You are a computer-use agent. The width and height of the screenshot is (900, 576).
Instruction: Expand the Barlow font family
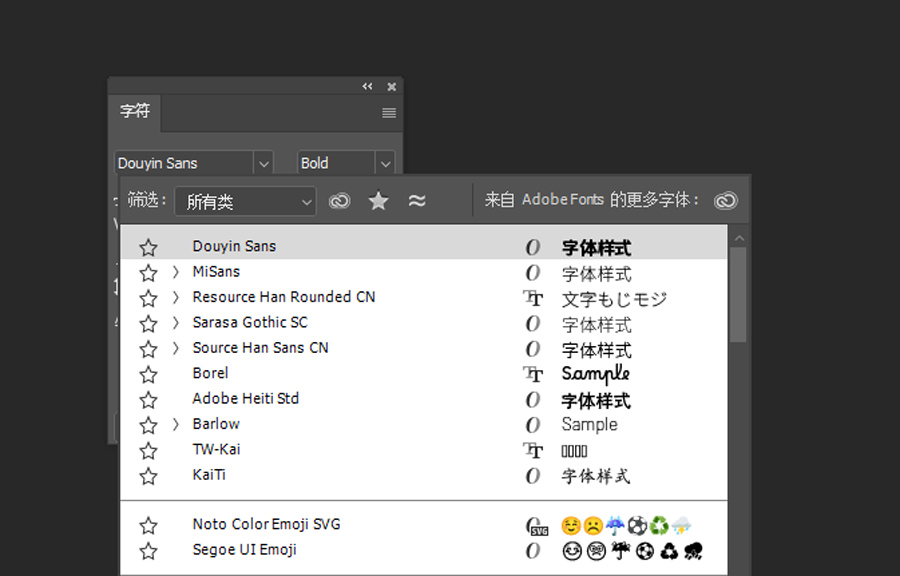[175, 424]
